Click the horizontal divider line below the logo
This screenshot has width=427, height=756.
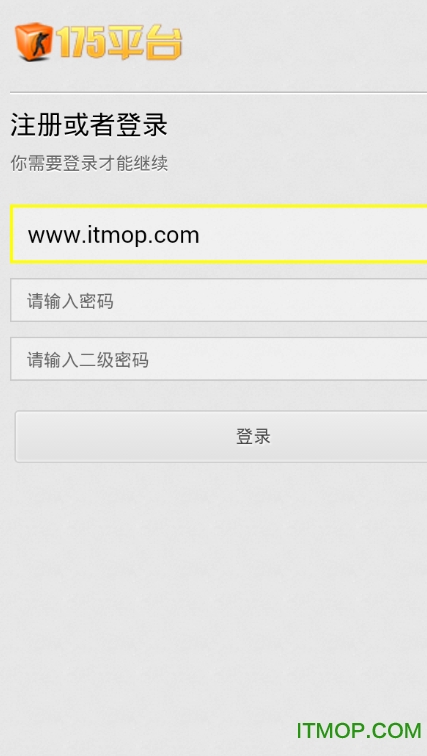(x=218, y=92)
